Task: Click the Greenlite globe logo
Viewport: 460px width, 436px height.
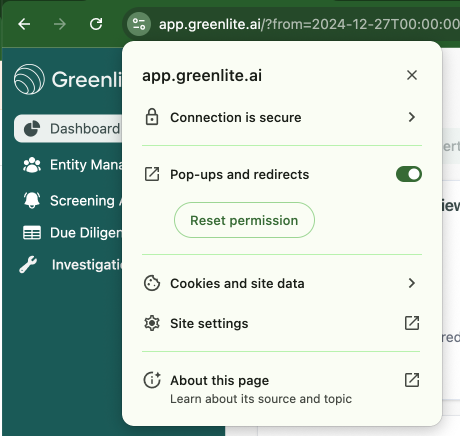Action: click(x=29, y=79)
